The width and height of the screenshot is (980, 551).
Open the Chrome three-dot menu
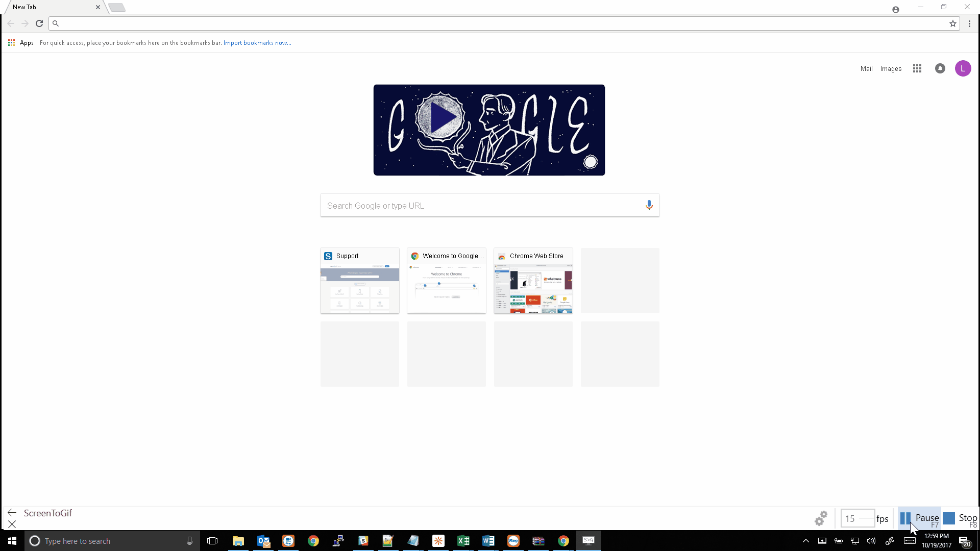coord(969,23)
